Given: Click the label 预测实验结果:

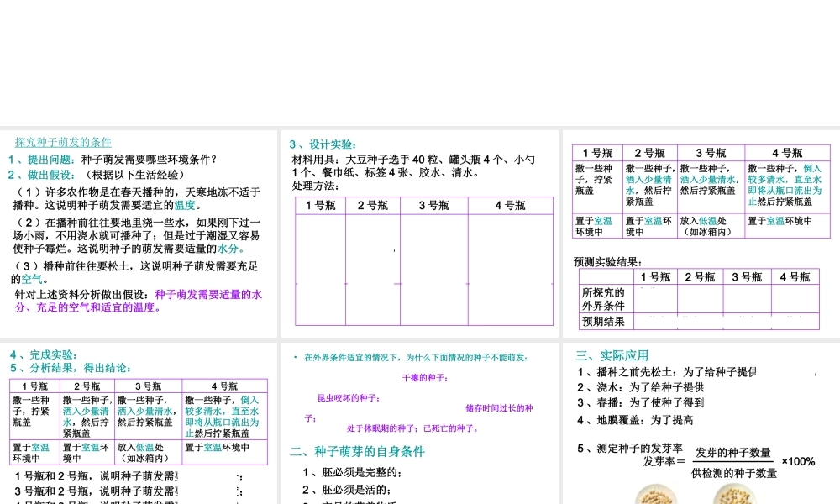Looking at the screenshot, I should point(608,262).
